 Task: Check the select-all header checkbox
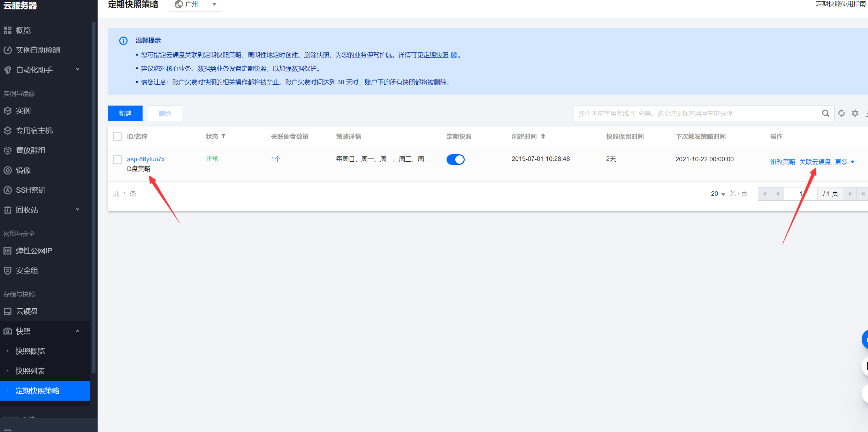click(x=117, y=137)
